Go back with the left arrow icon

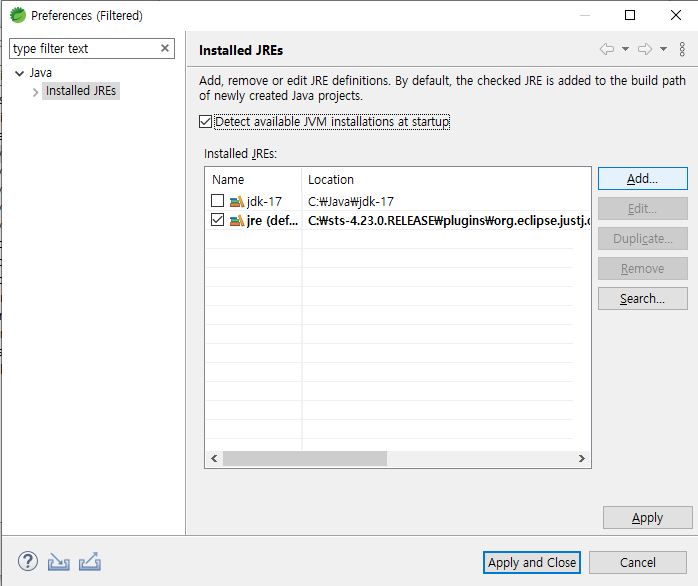pos(607,49)
